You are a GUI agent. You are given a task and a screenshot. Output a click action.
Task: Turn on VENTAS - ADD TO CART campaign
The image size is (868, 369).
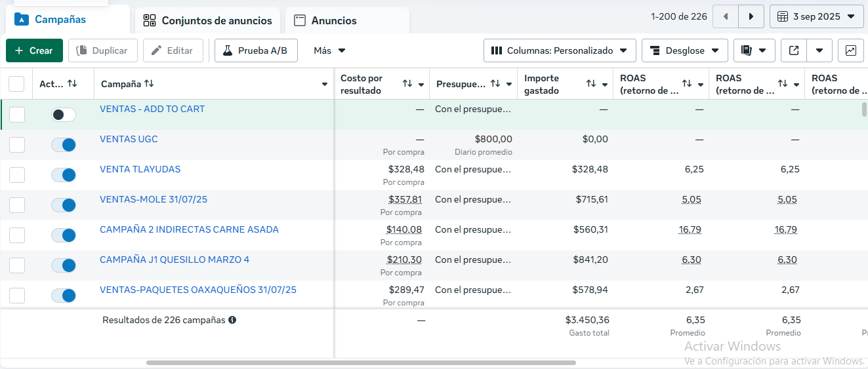pos(64,115)
